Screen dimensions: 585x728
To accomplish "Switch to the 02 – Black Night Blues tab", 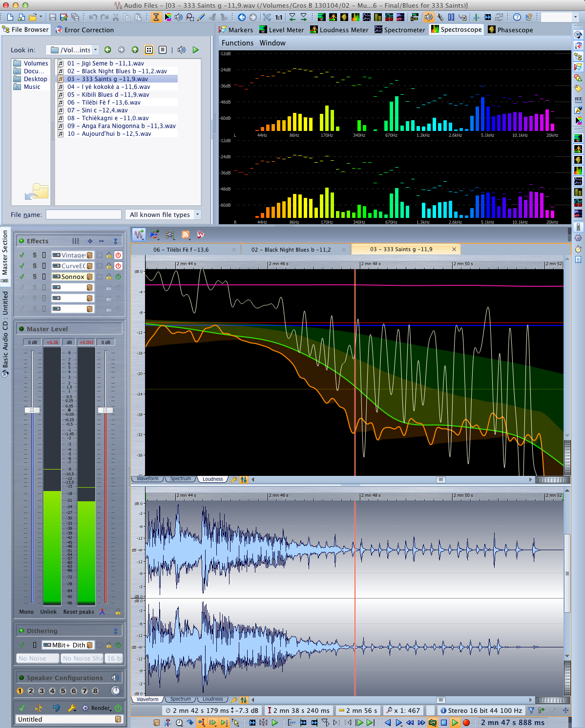I will [291, 250].
